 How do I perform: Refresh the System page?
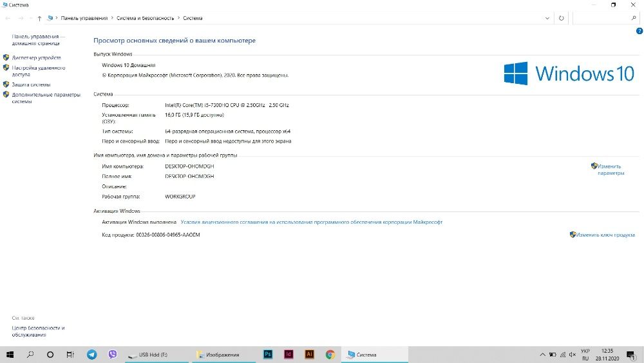[x=561, y=18]
